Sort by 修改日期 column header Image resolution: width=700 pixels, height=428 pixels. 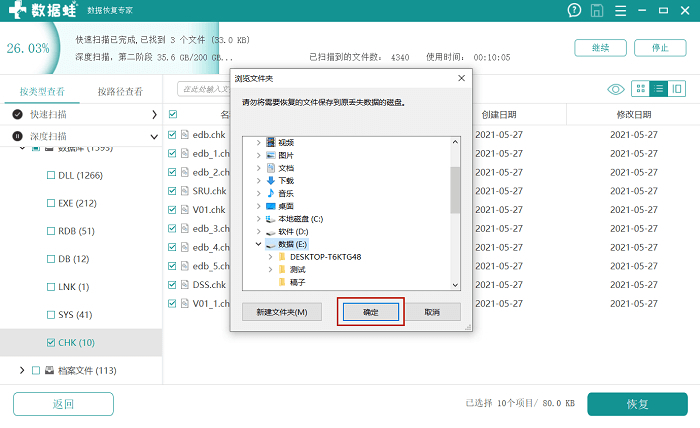634,115
